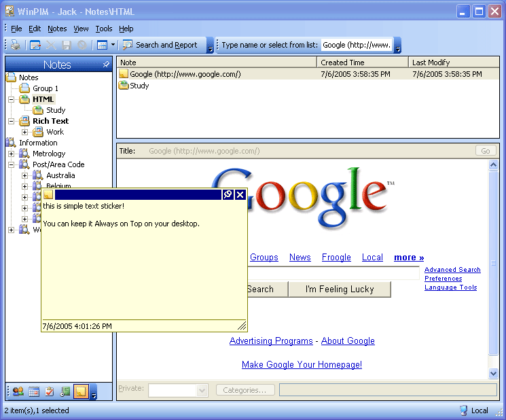Image resolution: width=506 pixels, height=420 pixels.
Task: Click the edit note toolbar icon
Action: click(35, 45)
